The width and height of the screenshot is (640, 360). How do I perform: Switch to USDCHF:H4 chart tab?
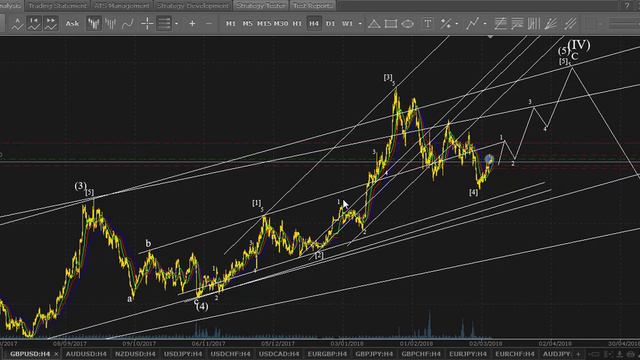click(230, 354)
